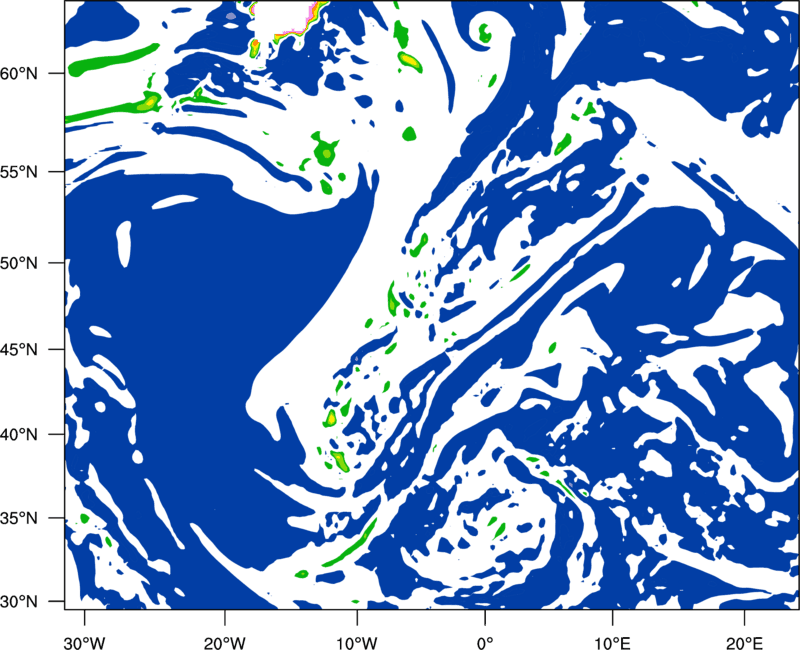The image size is (800, 650).
Task: Click the 45°N latitude label
Action: click(19, 349)
